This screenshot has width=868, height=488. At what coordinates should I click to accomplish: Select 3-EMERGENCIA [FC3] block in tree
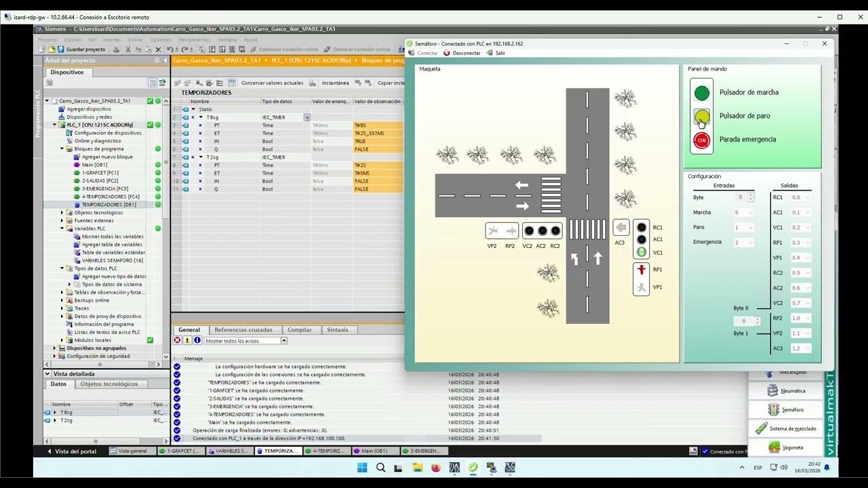click(x=104, y=189)
